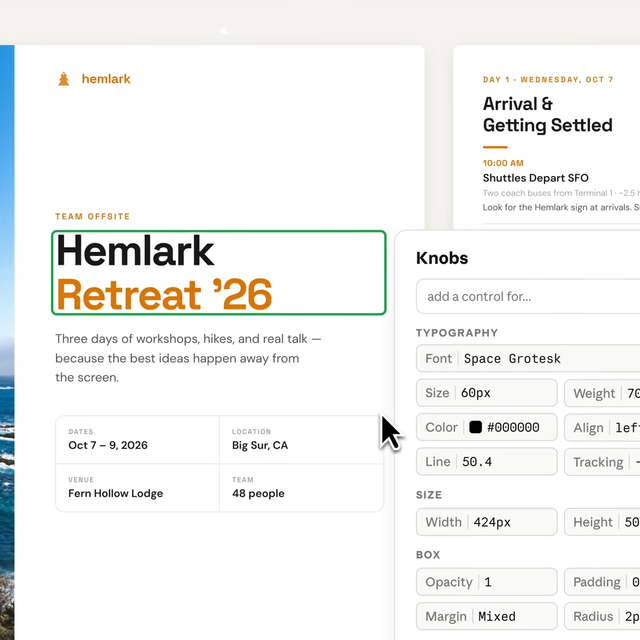Image resolution: width=640 pixels, height=640 pixels.
Task: Select the Hemlark Retreat '26 heading
Action: (218, 272)
